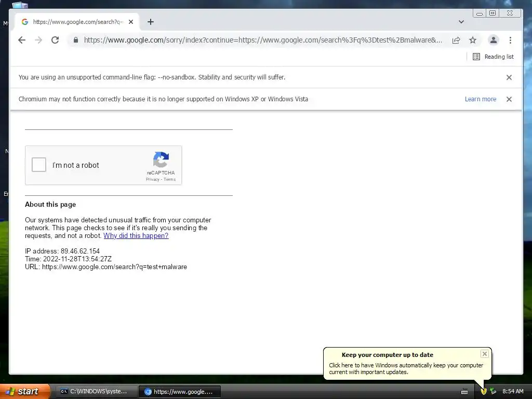Open the reCAPTCHA Terms link
Viewport: 532px width, 399px height.
pos(170,179)
